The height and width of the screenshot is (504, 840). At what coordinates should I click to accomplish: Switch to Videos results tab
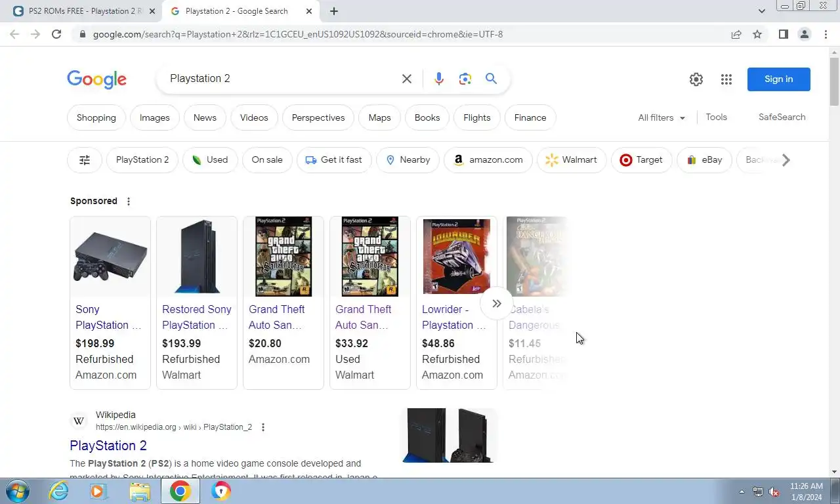[254, 118]
